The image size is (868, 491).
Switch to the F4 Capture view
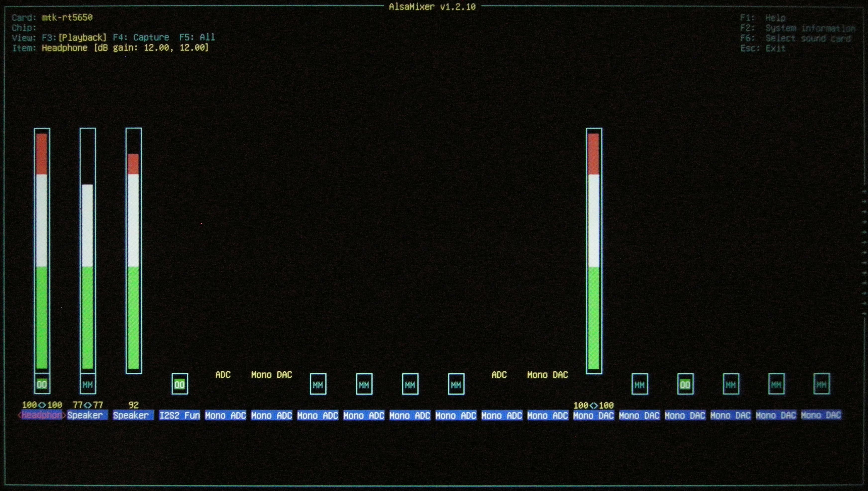(x=141, y=37)
